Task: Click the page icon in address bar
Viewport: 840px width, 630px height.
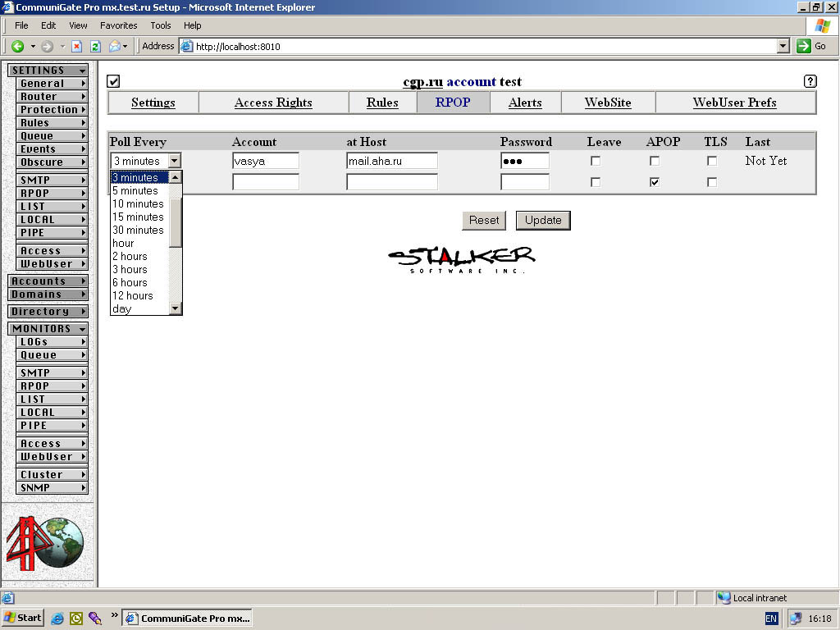Action: pyautogui.click(x=186, y=46)
